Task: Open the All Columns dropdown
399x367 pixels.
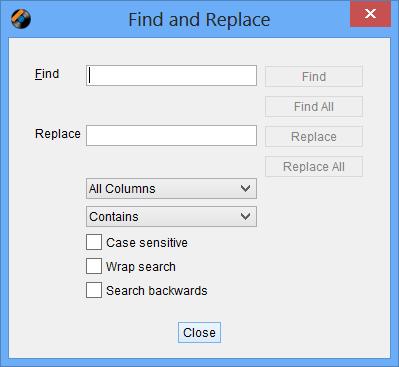Action: coord(171,189)
